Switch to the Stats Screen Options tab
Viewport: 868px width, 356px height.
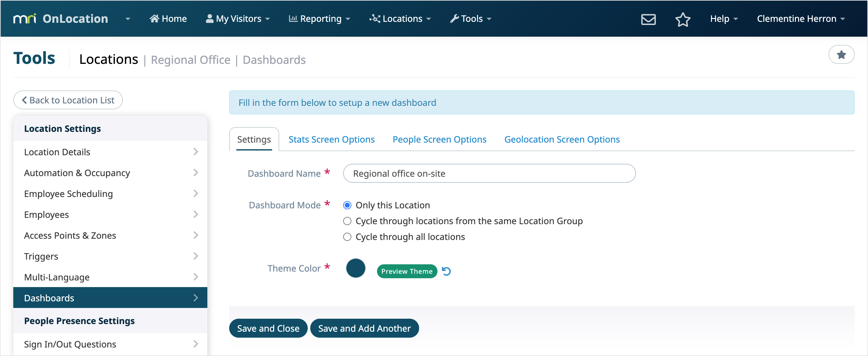[x=331, y=139]
